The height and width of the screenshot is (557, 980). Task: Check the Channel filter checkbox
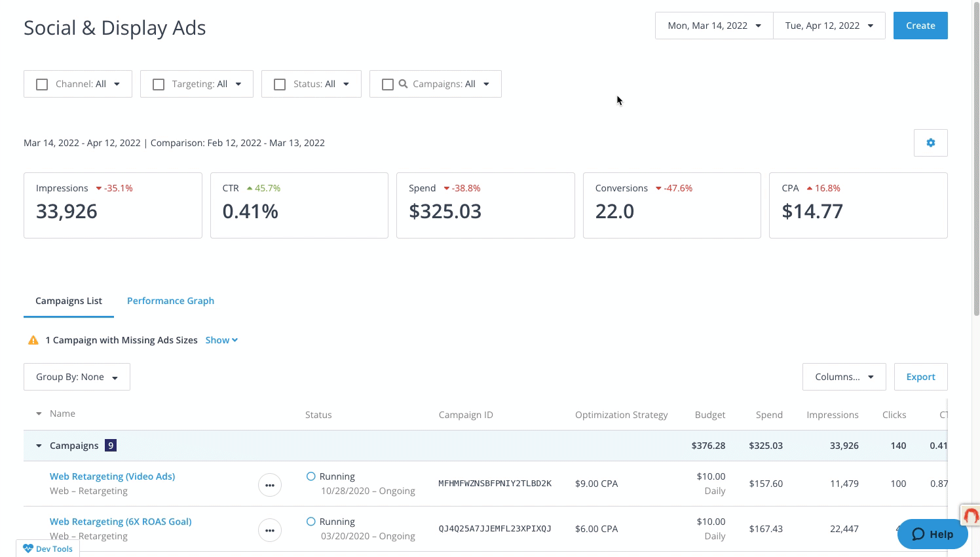(42, 84)
